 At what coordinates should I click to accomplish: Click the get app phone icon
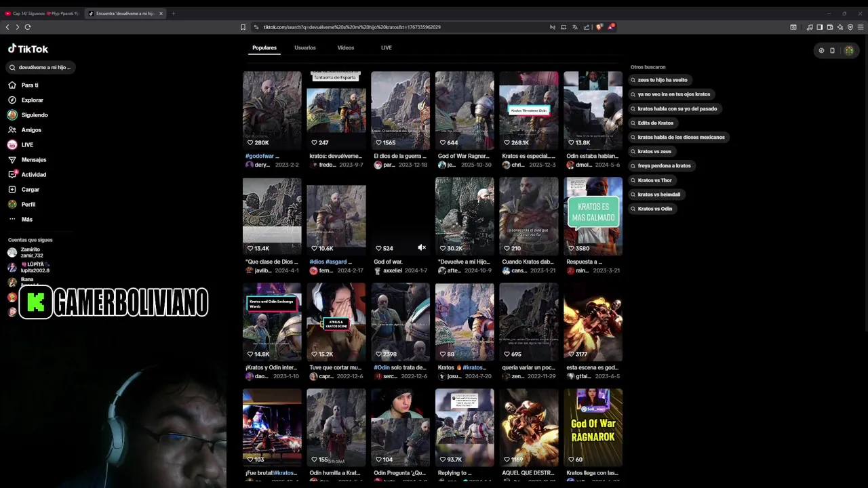[x=833, y=50]
